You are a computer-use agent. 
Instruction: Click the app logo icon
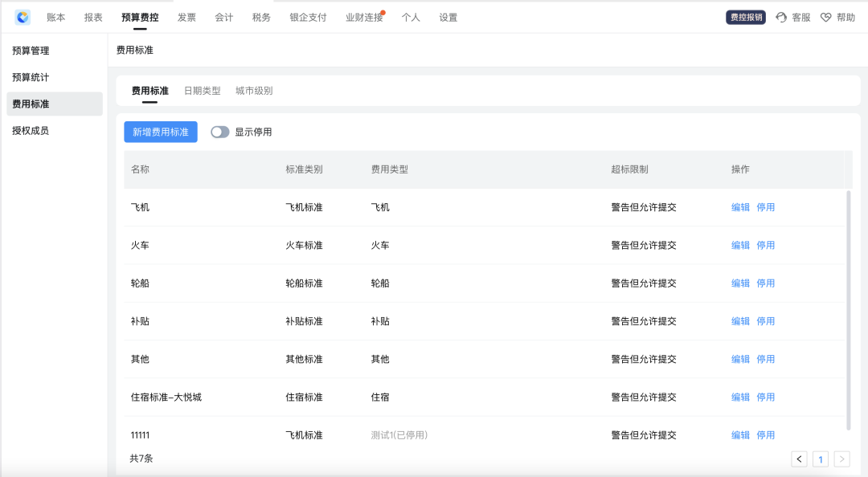click(x=23, y=17)
